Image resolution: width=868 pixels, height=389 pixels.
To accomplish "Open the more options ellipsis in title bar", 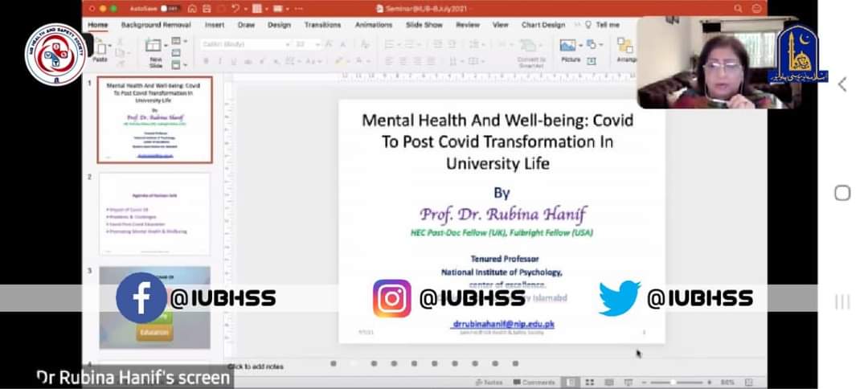I will click(x=298, y=9).
